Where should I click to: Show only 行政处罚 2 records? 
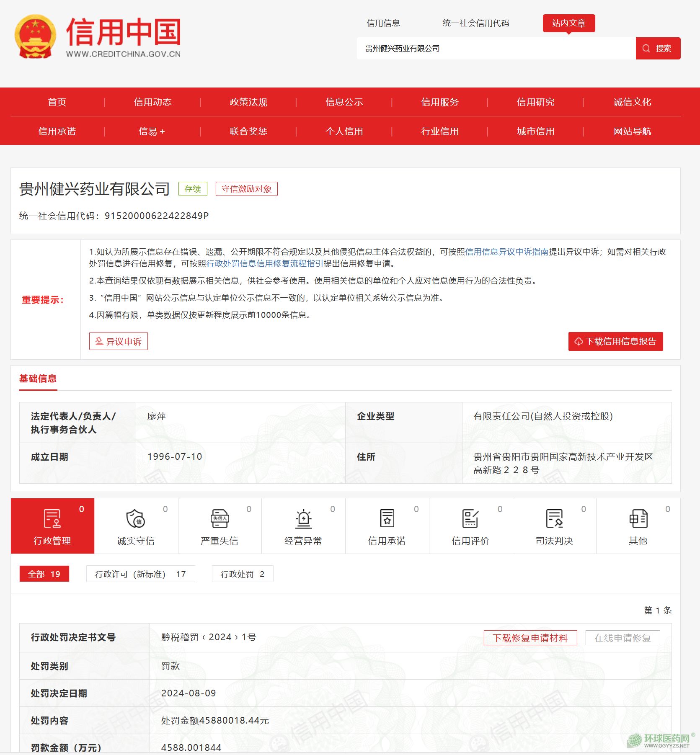pyautogui.click(x=243, y=574)
